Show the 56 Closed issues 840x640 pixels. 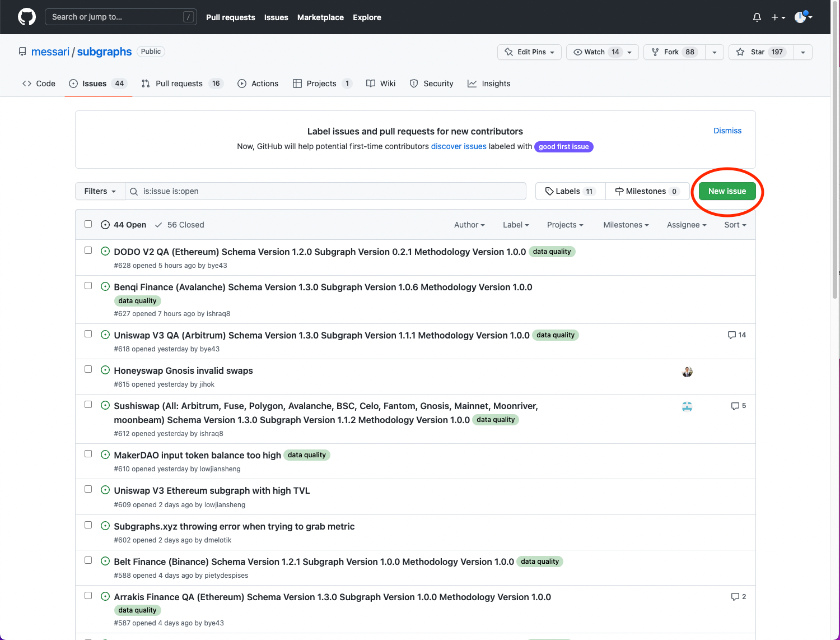pyautogui.click(x=180, y=225)
